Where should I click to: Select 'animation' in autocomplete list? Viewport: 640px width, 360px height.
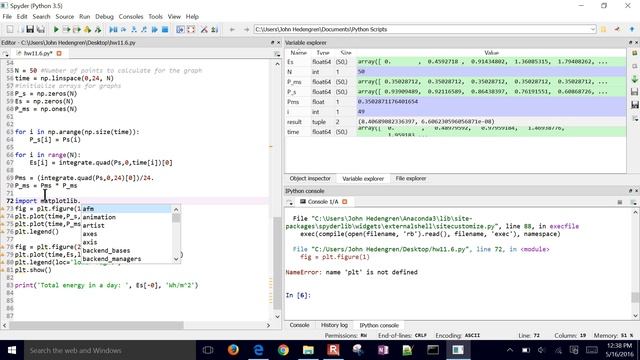(126, 217)
